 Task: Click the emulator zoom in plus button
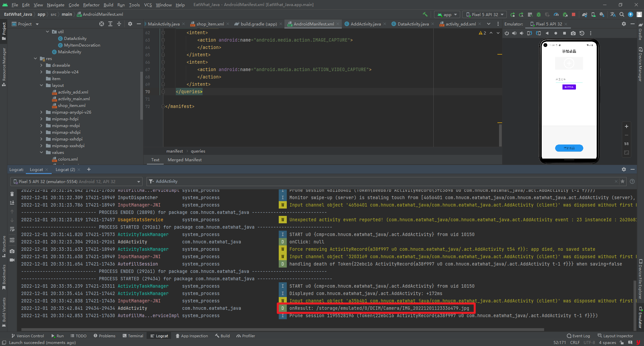click(x=626, y=126)
